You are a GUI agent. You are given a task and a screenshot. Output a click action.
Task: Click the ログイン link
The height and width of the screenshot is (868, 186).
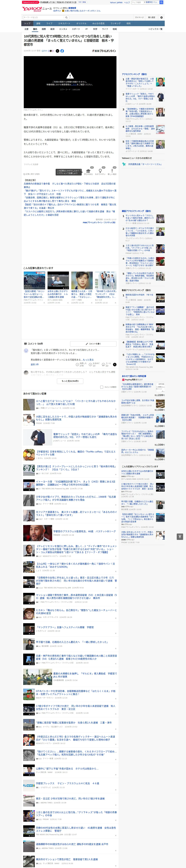pyautogui.click(x=57, y=11)
